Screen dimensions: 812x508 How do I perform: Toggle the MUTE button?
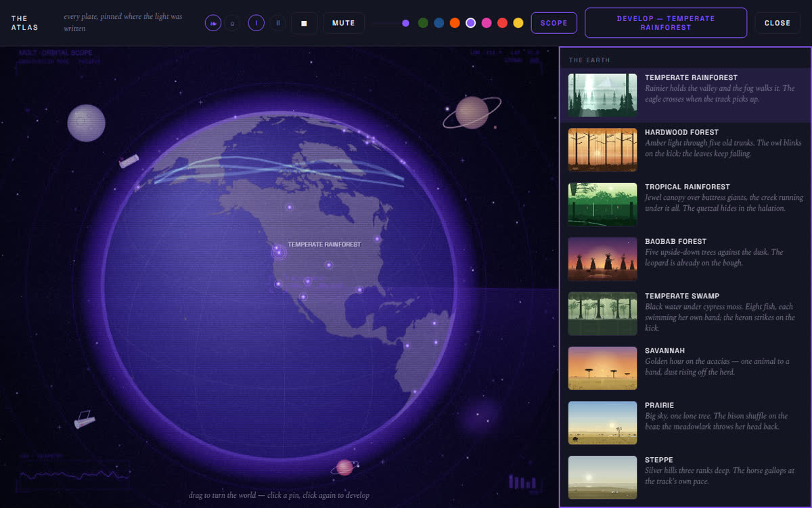(x=344, y=23)
